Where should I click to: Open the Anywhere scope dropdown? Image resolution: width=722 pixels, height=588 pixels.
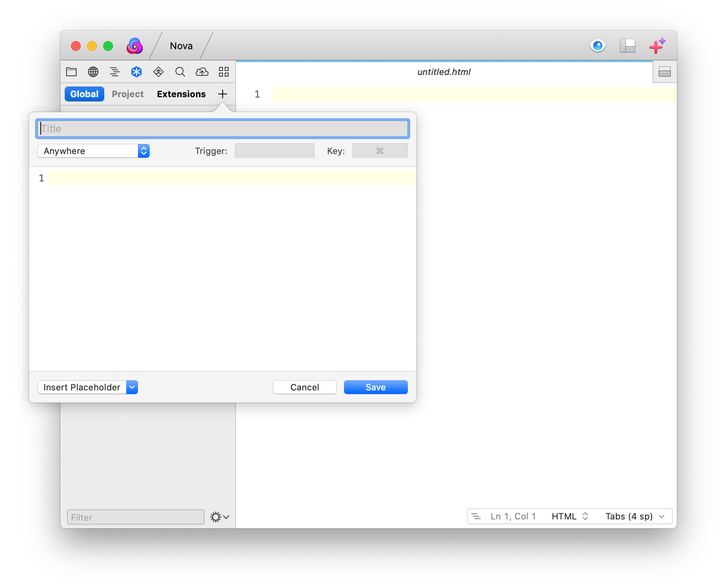coord(94,151)
